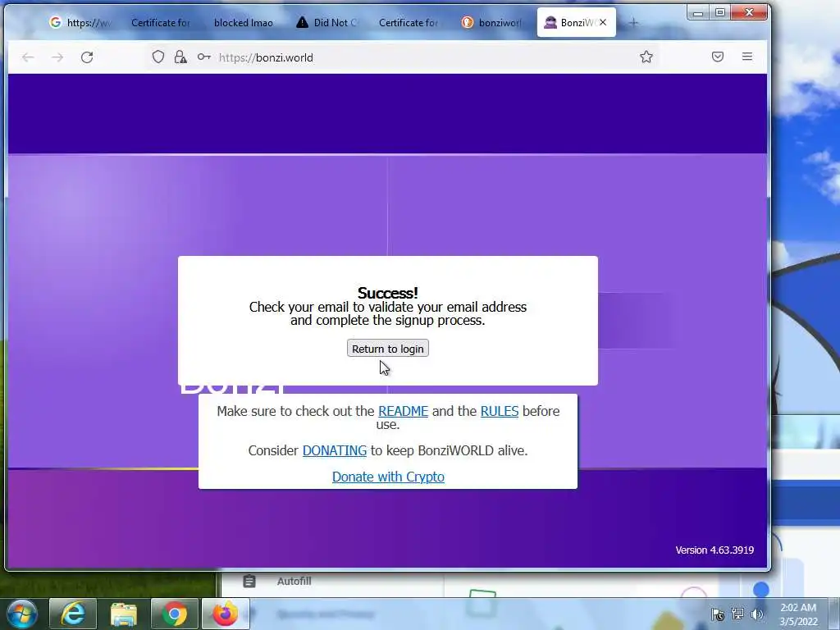Switch to the Did Not Connect tab
The height and width of the screenshot is (630, 840).
pyautogui.click(x=327, y=22)
